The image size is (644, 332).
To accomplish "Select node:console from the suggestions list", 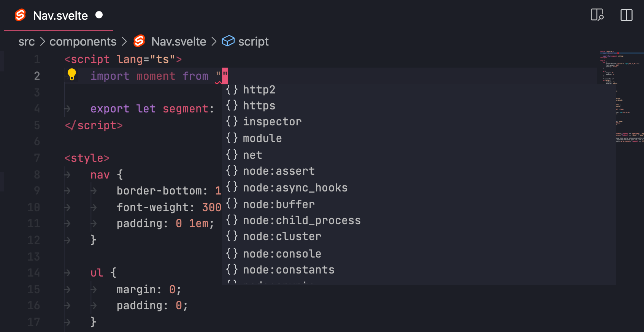I will pyautogui.click(x=282, y=253).
